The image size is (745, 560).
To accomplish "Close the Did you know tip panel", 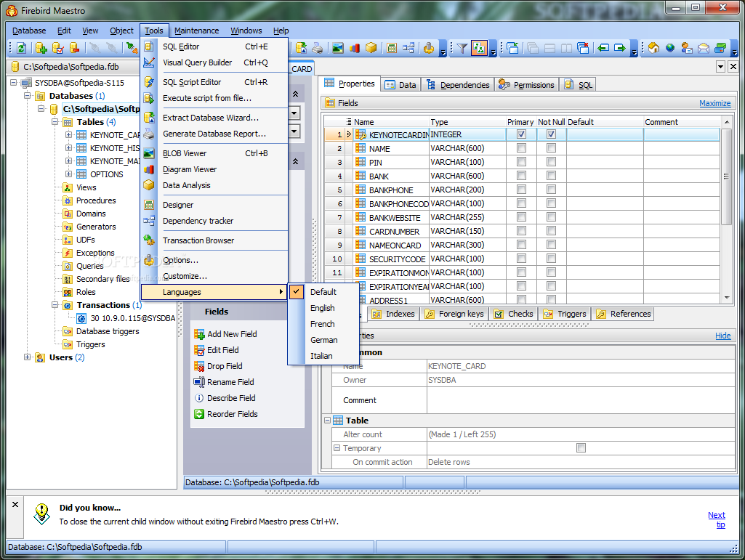I will [15, 504].
